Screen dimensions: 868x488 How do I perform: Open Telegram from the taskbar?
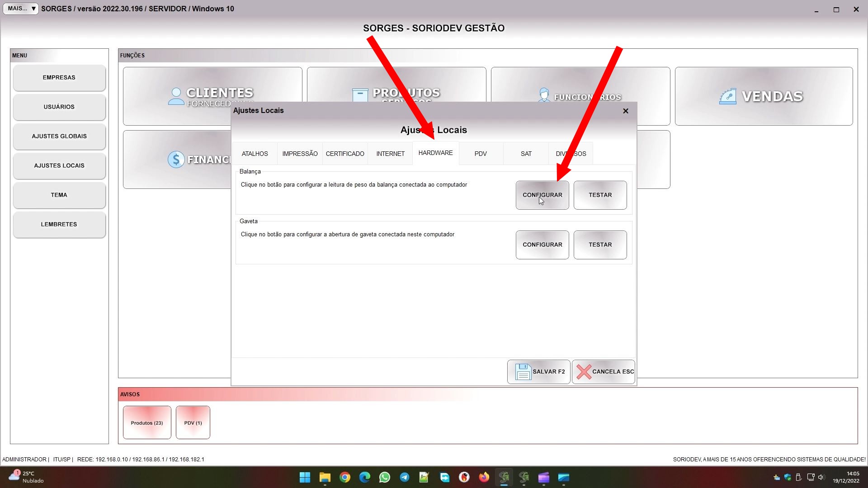[405, 478]
